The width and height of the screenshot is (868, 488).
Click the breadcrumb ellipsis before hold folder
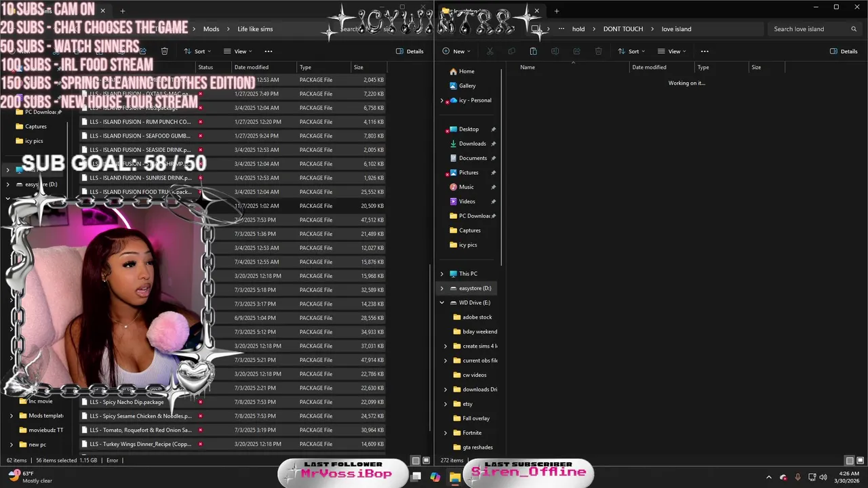pos(561,29)
